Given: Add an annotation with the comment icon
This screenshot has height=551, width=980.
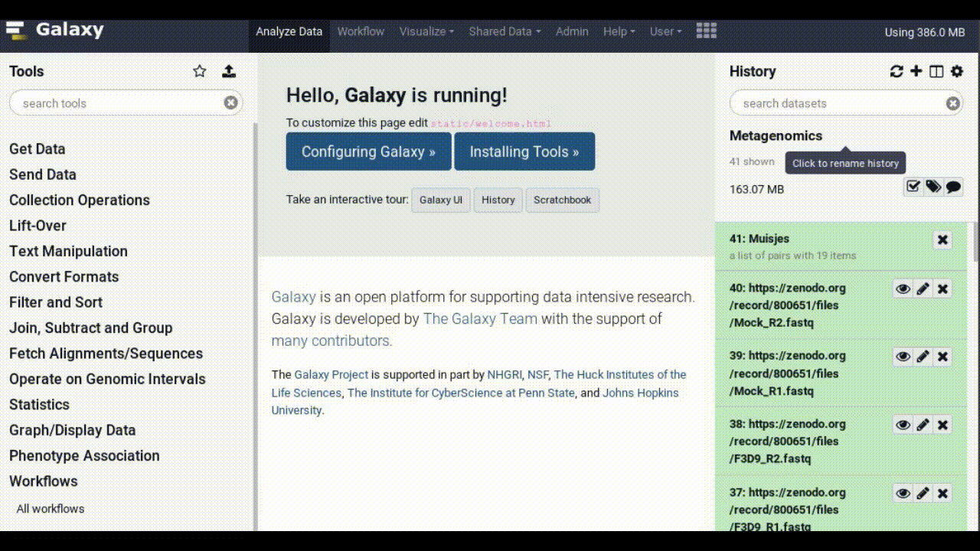Looking at the screenshot, I should [953, 186].
